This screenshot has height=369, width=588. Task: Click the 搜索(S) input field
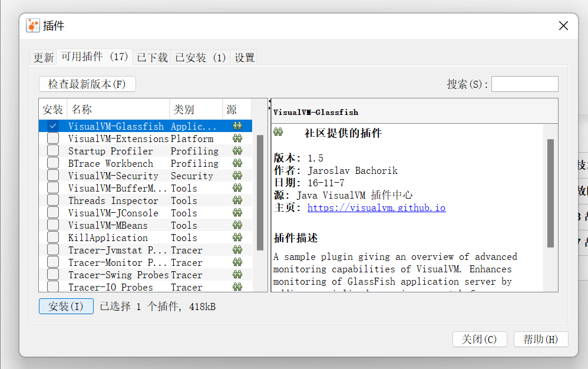point(524,84)
